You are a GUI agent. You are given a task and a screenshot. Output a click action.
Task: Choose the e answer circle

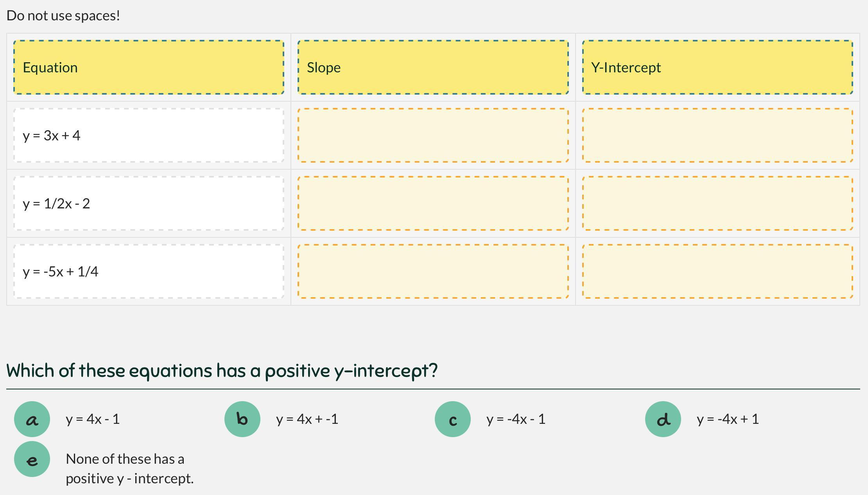coord(32,459)
